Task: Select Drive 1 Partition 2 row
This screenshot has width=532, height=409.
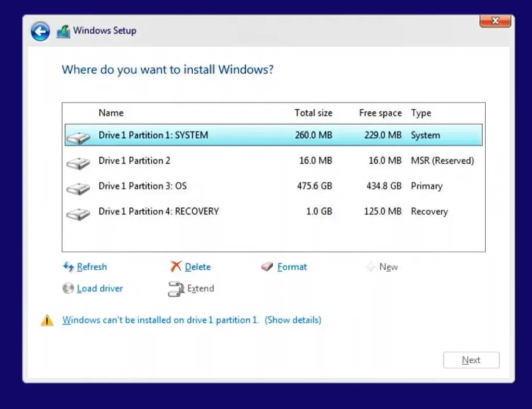Action: click(273, 161)
